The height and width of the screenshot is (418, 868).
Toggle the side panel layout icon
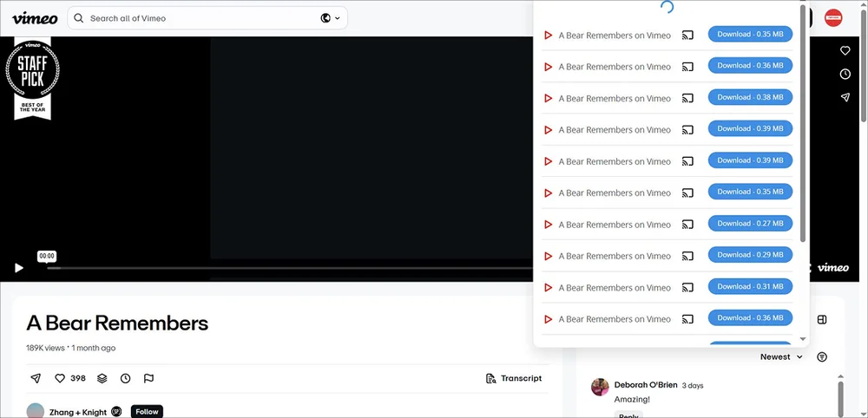coord(822,320)
